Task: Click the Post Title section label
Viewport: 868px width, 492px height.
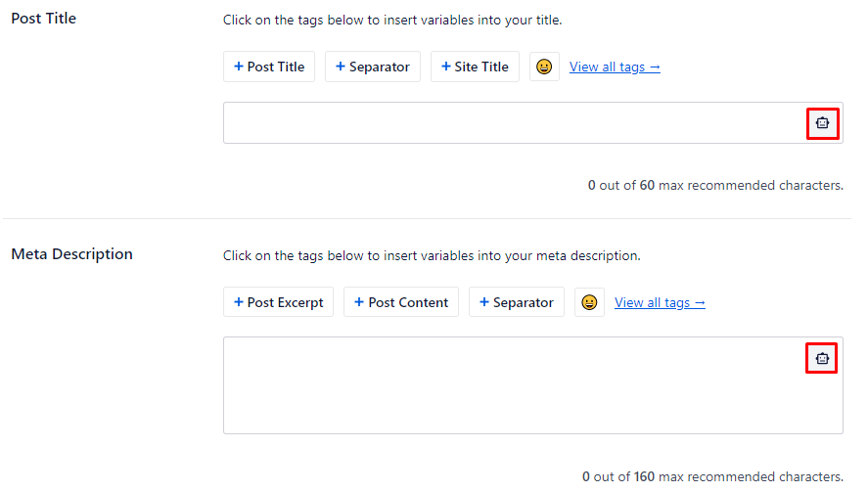Action: click(x=43, y=19)
